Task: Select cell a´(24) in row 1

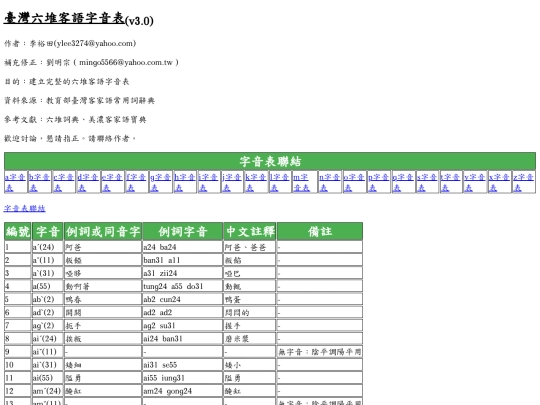Action: pos(48,247)
